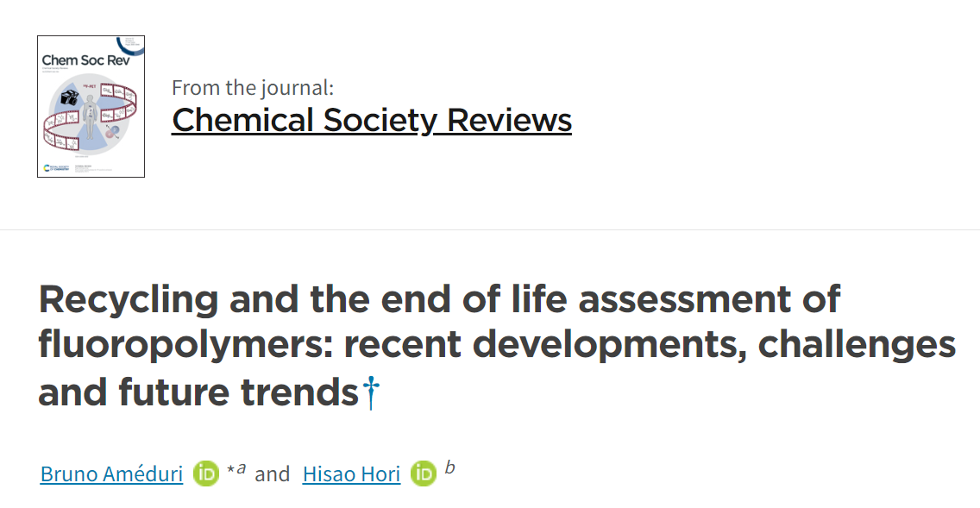
Task: Click the camera image on the journal cover
Action: 69,97
